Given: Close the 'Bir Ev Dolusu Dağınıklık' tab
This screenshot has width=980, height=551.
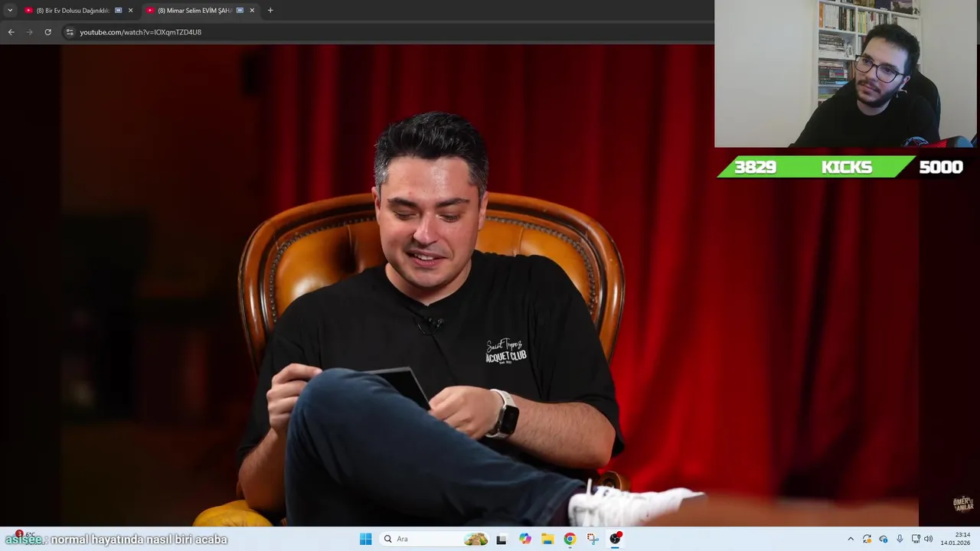Looking at the screenshot, I should point(130,10).
